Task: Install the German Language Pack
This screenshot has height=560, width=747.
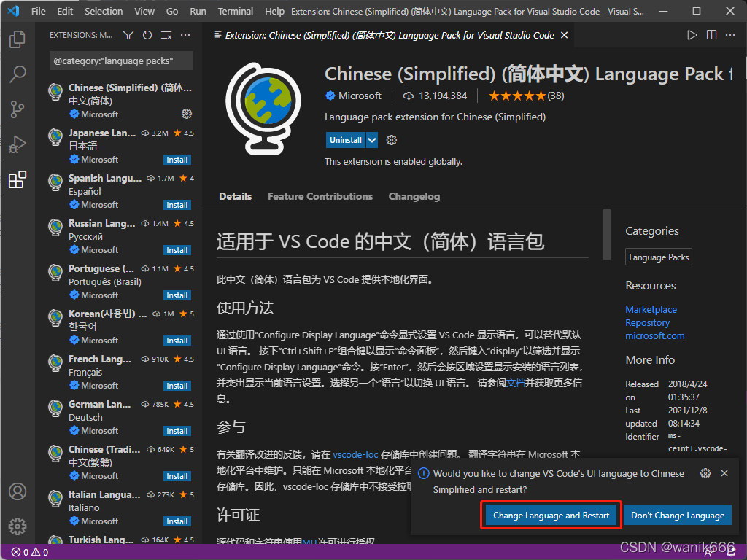Action: click(177, 431)
